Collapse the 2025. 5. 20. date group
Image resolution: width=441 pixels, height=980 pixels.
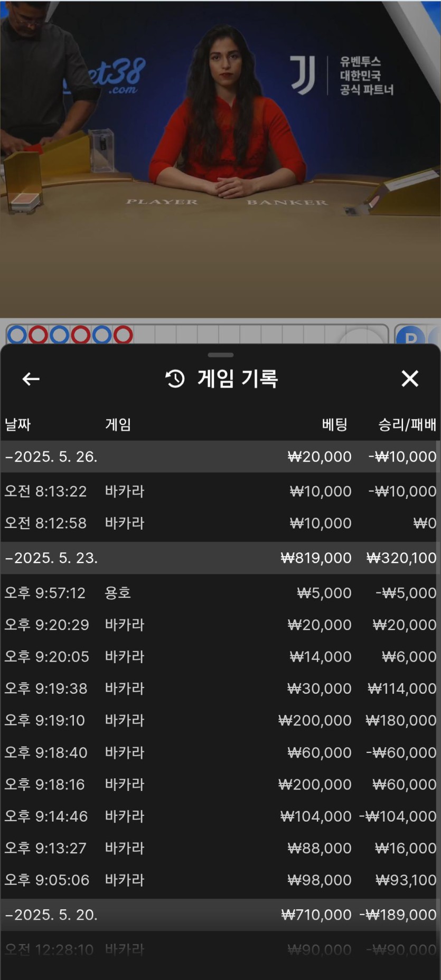[51, 915]
